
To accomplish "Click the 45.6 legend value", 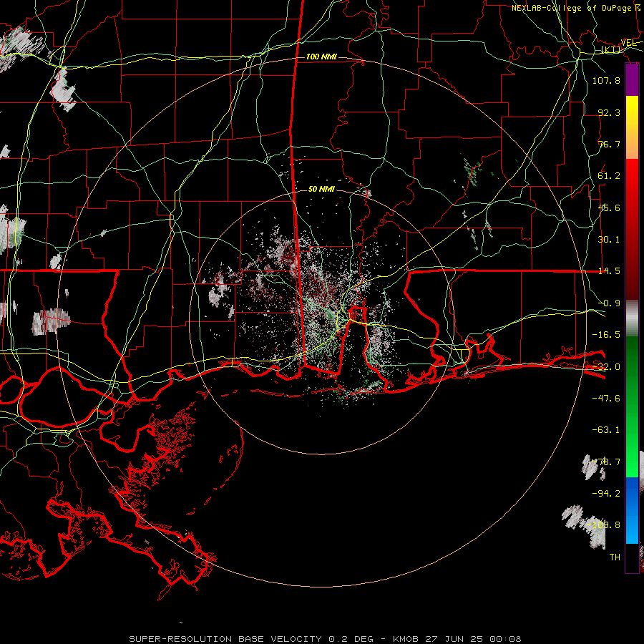I will 609,208.
